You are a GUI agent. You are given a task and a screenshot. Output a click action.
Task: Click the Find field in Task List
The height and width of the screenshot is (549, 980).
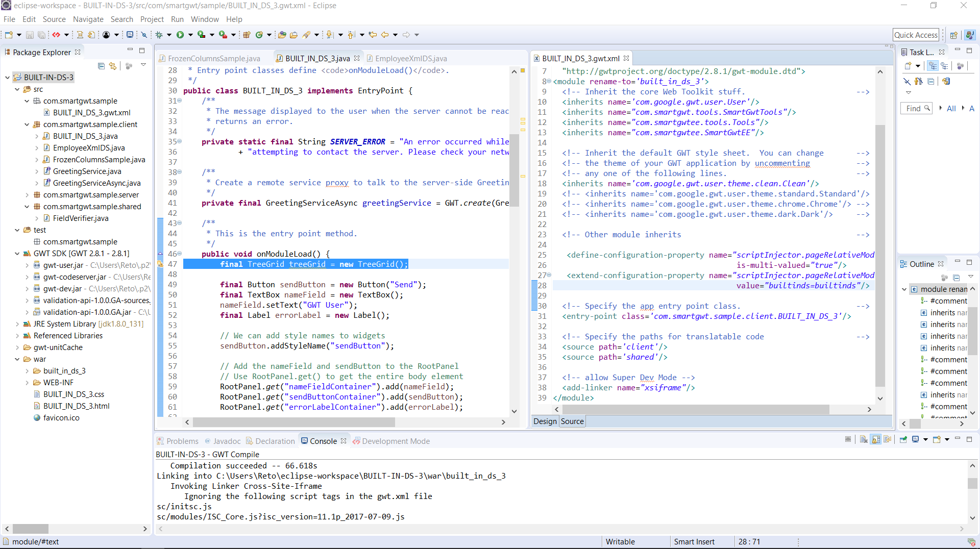tap(917, 109)
